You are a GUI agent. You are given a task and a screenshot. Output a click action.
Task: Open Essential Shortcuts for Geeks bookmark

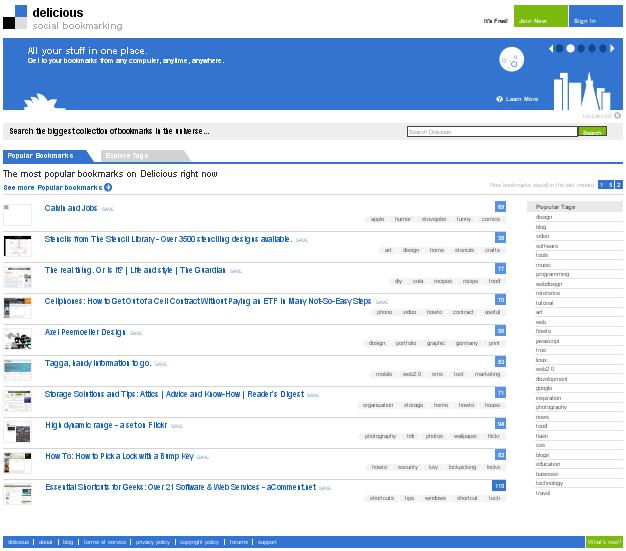click(x=180, y=487)
